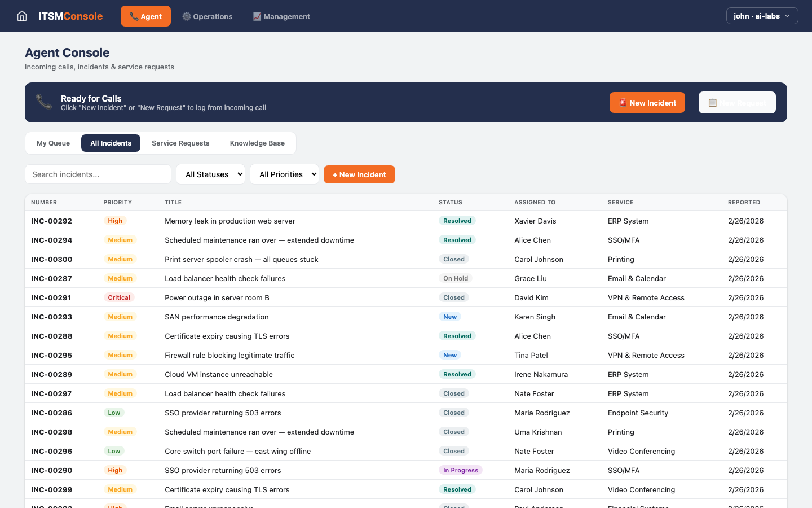Image resolution: width=812 pixels, height=508 pixels.
Task: Click the orange New Incident button in the banner
Action: pyautogui.click(x=647, y=102)
